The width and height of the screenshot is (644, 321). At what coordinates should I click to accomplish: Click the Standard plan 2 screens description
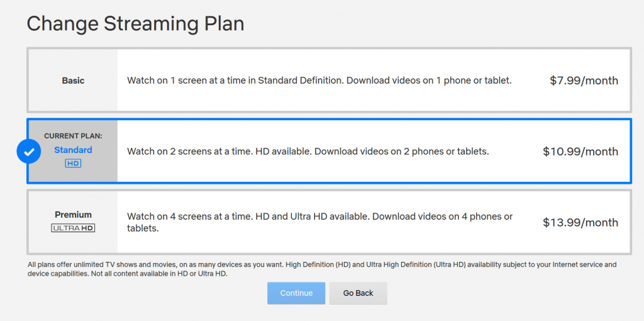point(308,152)
